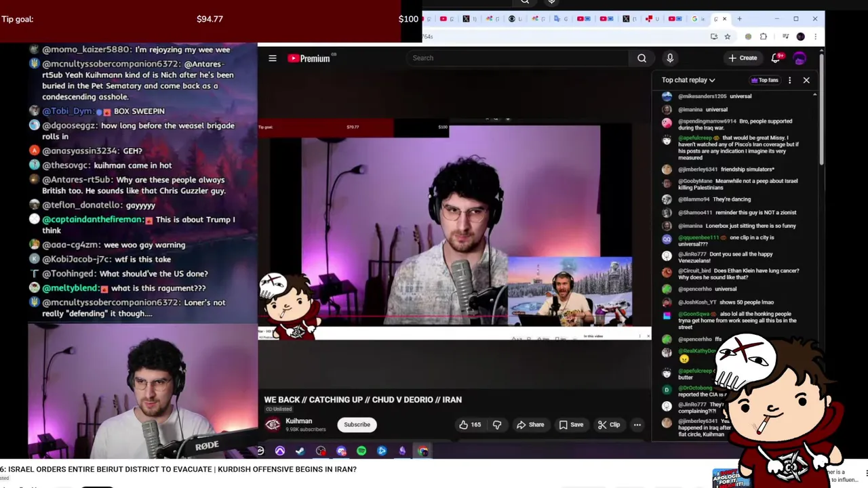Click the $94.77 tip goal amount
Image resolution: width=868 pixels, height=488 pixels.
pyautogui.click(x=210, y=19)
